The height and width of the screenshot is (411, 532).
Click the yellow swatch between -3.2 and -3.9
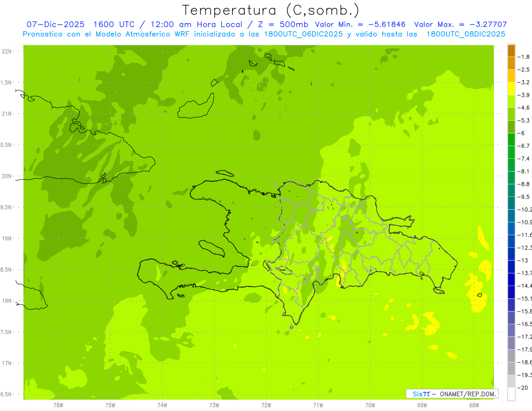point(511,89)
